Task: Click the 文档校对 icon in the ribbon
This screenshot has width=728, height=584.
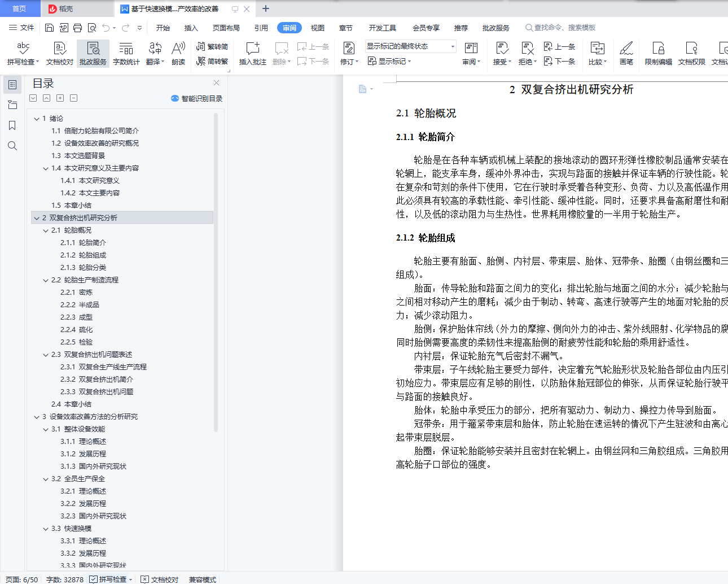Action: [60, 54]
